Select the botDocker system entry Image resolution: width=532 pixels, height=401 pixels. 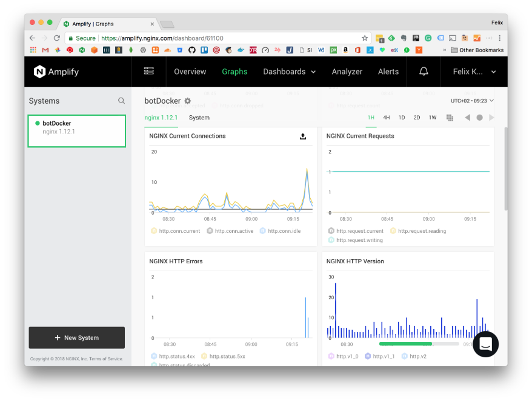(76, 130)
